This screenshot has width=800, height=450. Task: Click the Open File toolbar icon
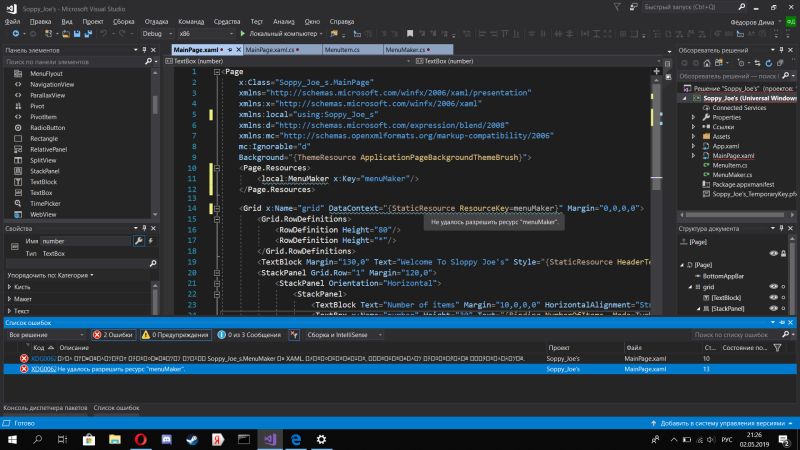(x=66, y=34)
